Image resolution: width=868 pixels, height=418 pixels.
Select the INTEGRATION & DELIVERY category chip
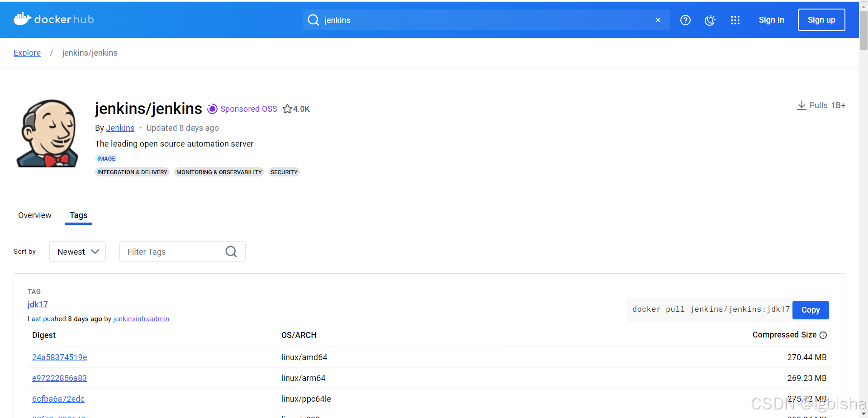click(x=132, y=172)
